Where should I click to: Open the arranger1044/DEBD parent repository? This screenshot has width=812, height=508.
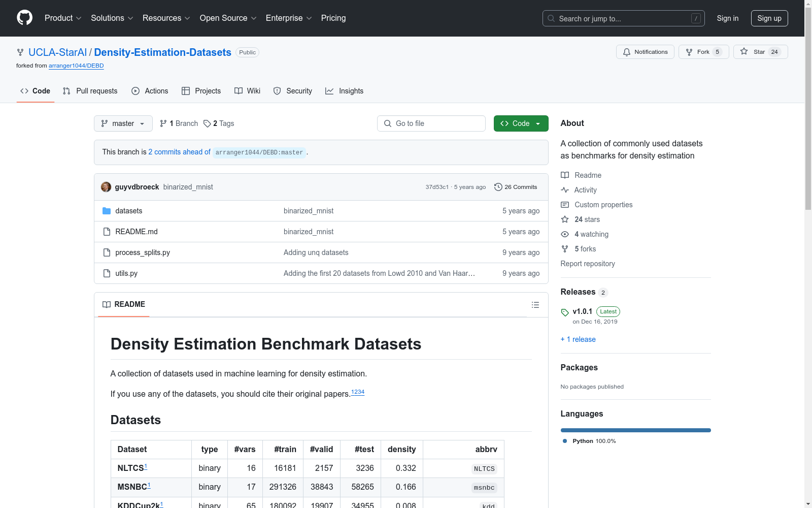(76, 66)
